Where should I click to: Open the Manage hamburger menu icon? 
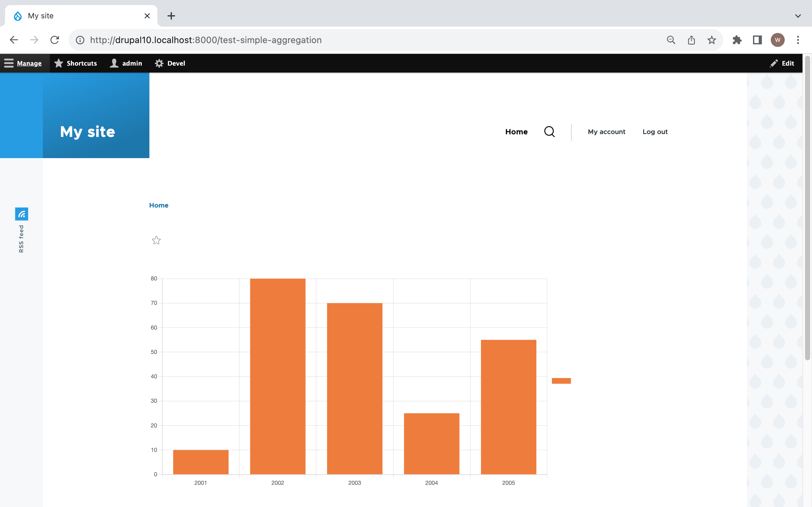point(8,63)
